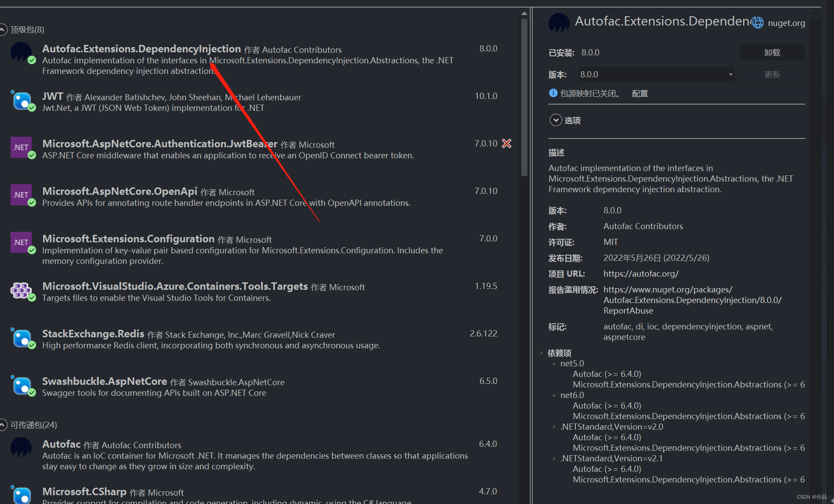Click the Autofac transitive package icon

pyautogui.click(x=21, y=448)
